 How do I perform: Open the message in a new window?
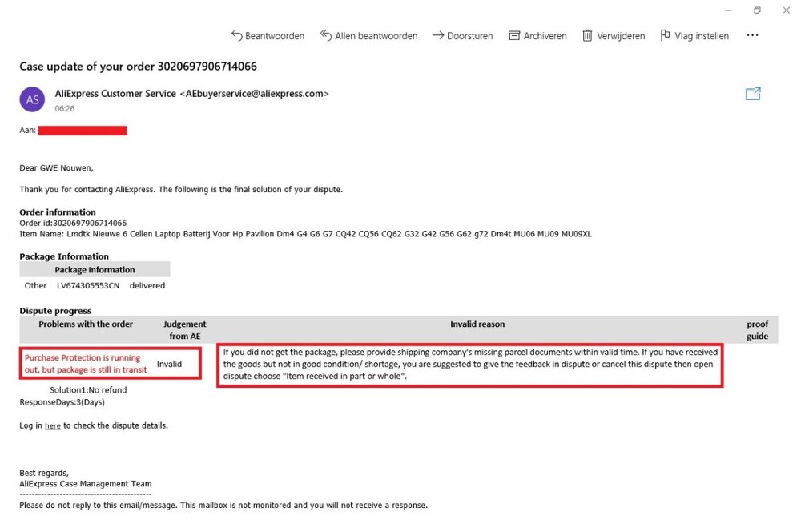pyautogui.click(x=753, y=94)
